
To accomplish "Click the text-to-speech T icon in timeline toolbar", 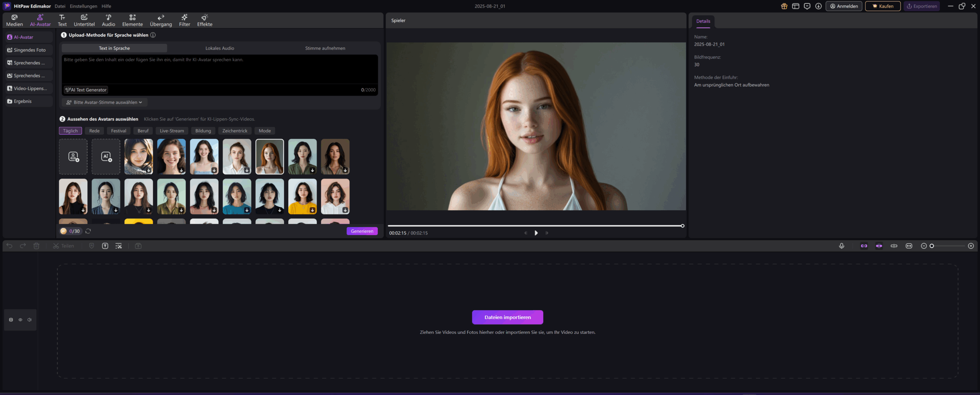I will [105, 246].
